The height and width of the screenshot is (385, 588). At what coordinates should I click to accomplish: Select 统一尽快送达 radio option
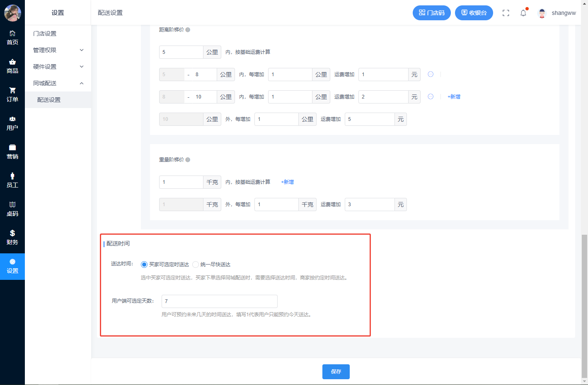196,265
